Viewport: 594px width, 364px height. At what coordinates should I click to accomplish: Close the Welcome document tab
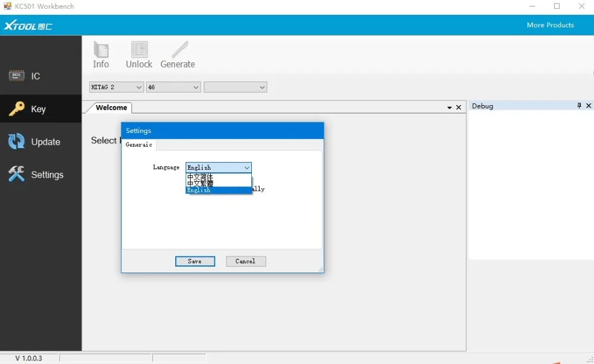click(459, 107)
